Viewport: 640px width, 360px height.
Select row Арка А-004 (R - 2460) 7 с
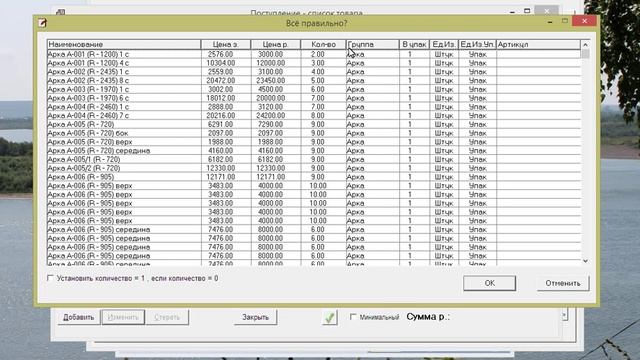coord(313,116)
